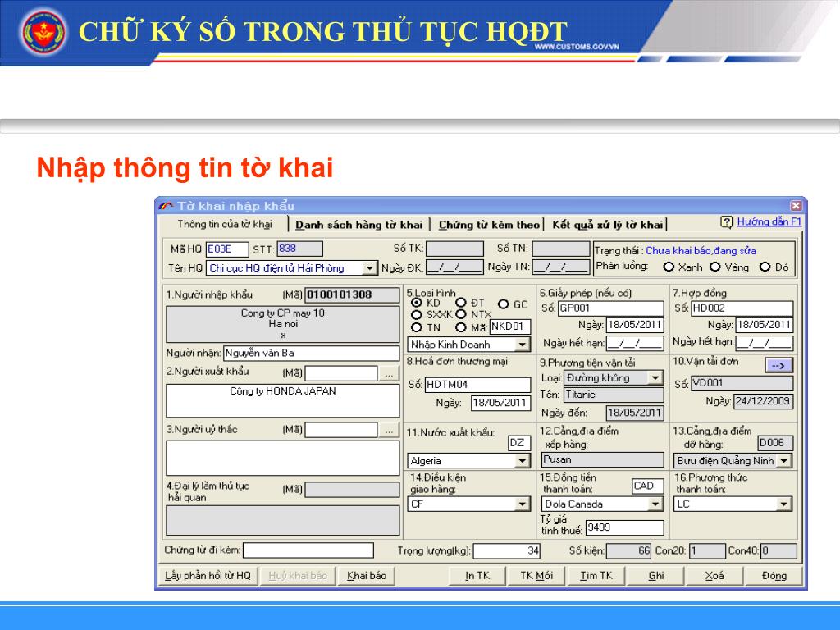Click the Xoá delete button
840x630 pixels.
[x=714, y=575]
